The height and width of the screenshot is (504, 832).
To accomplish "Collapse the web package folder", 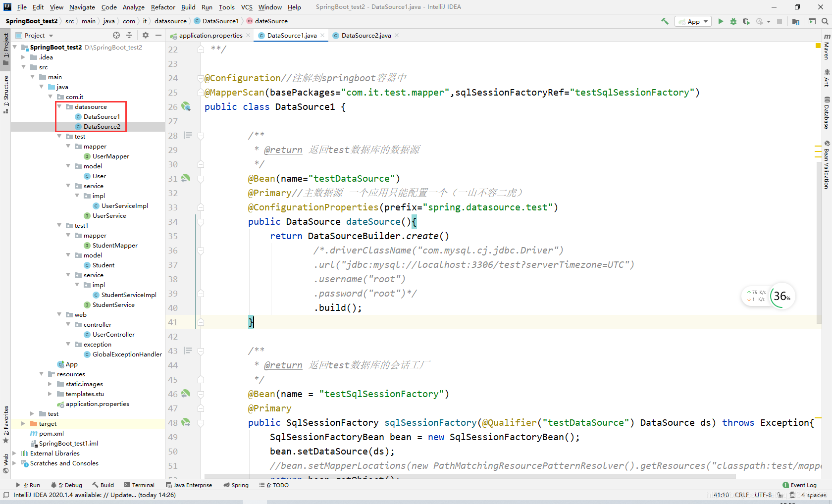I will (59, 314).
